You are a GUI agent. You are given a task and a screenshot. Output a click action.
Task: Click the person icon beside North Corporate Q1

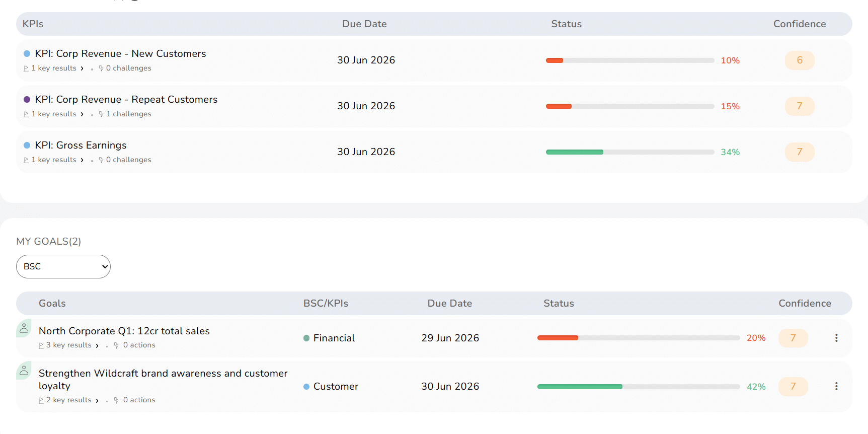click(x=24, y=328)
